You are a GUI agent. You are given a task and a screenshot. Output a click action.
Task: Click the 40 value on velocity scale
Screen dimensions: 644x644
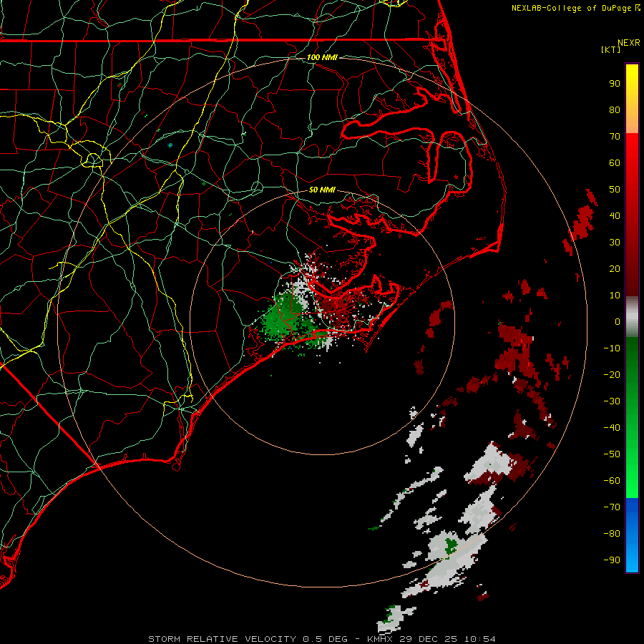615,216
